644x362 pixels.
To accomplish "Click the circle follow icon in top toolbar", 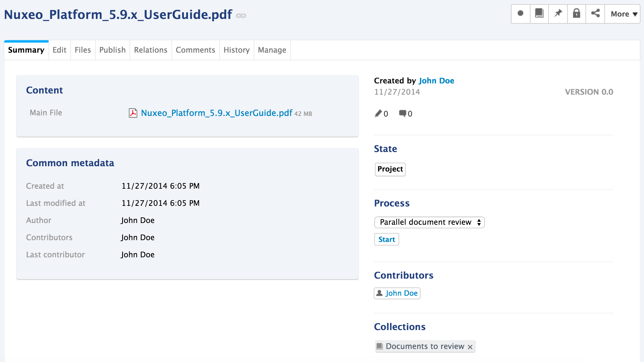I will [521, 14].
